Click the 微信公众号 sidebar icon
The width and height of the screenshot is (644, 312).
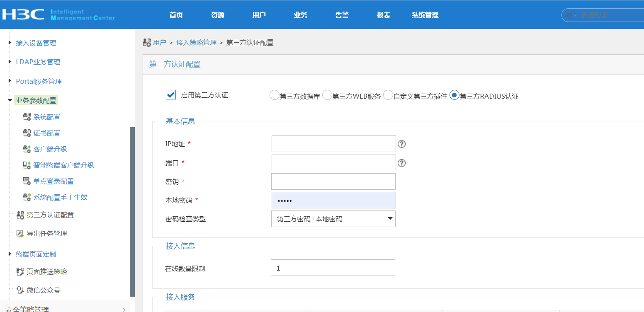click(x=20, y=290)
